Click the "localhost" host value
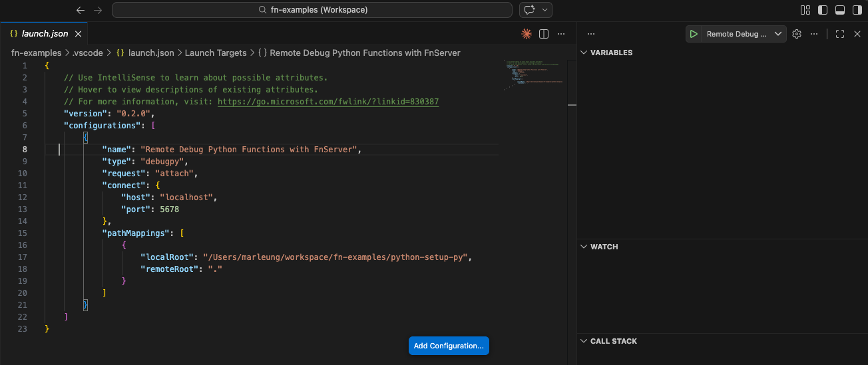The height and width of the screenshot is (365, 868). (186, 197)
